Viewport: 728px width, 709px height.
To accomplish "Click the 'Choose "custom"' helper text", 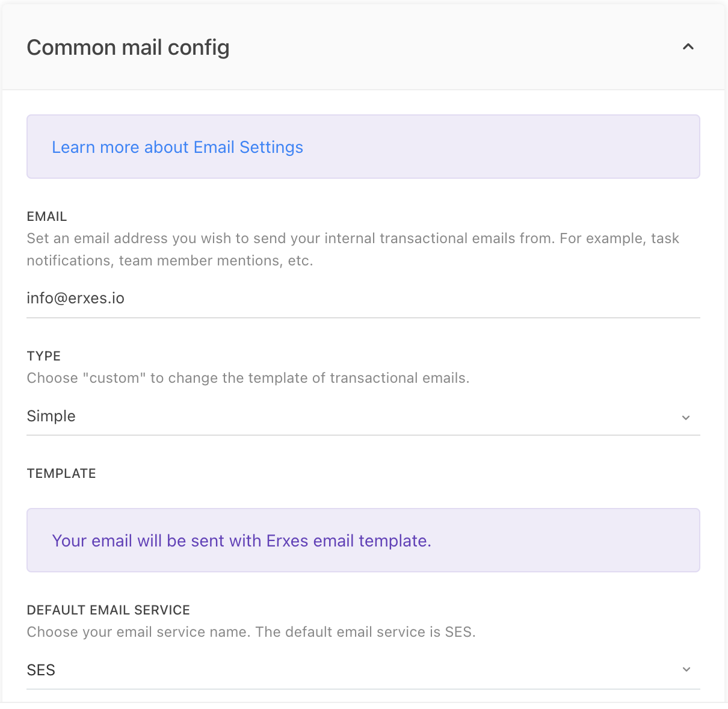I will [248, 379].
